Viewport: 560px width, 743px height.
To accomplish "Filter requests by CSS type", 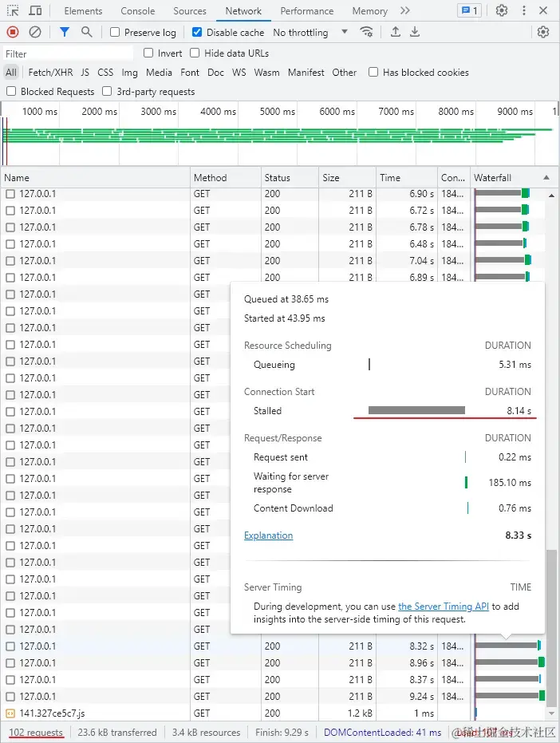I will coord(105,73).
